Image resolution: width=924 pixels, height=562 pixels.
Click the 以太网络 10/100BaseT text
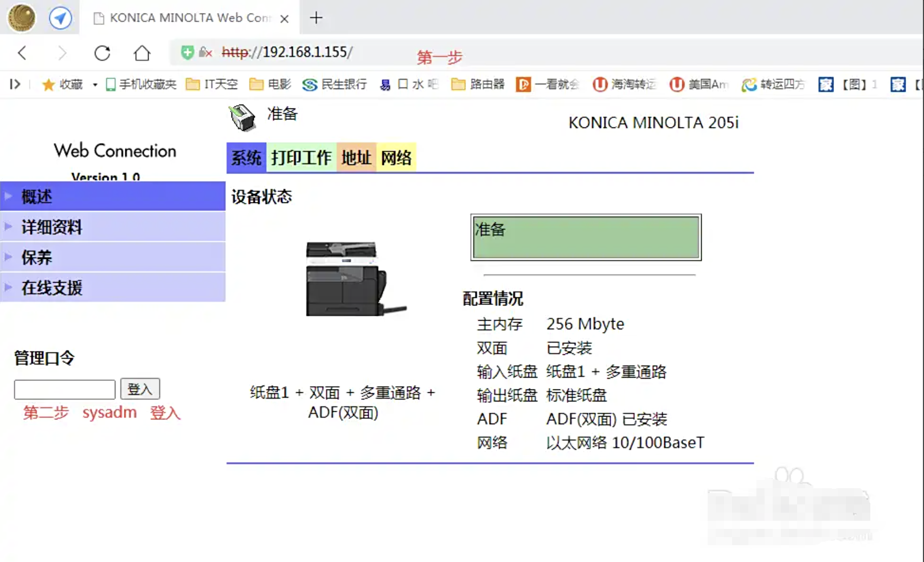pos(625,443)
